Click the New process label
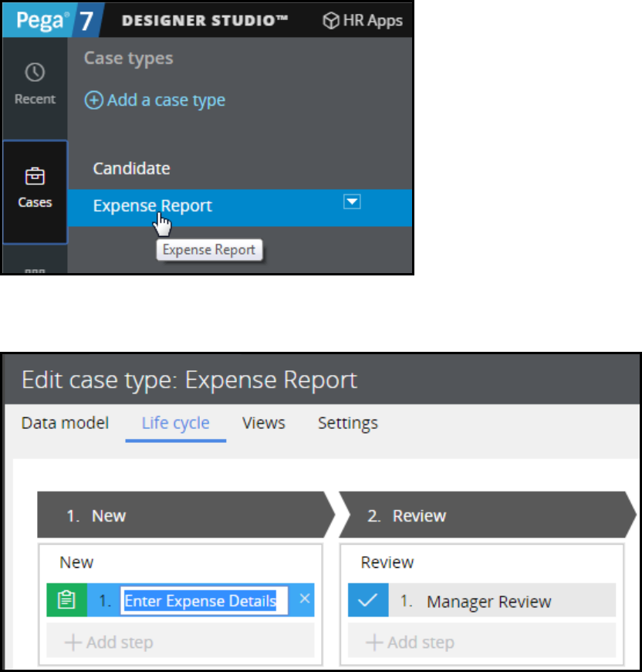642x672 pixels. tap(76, 562)
